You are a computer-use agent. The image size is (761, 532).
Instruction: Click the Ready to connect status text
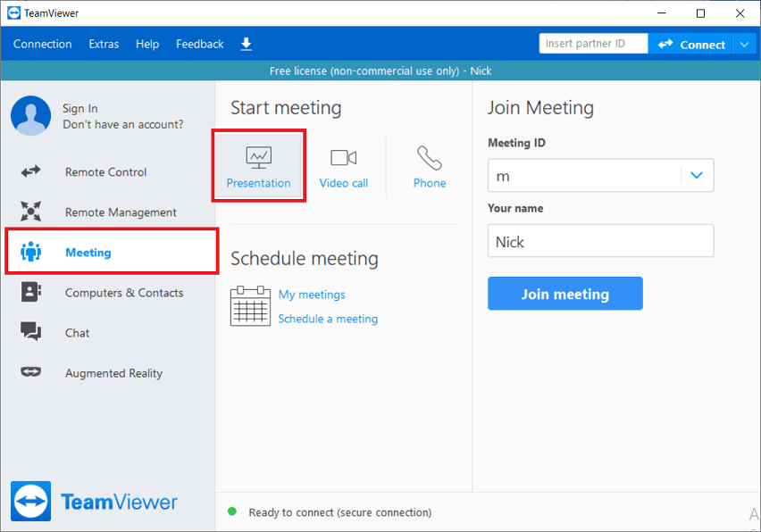340,512
